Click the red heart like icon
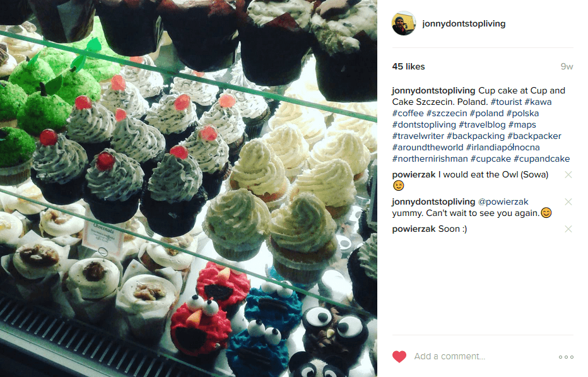The image size is (588, 377). (399, 357)
